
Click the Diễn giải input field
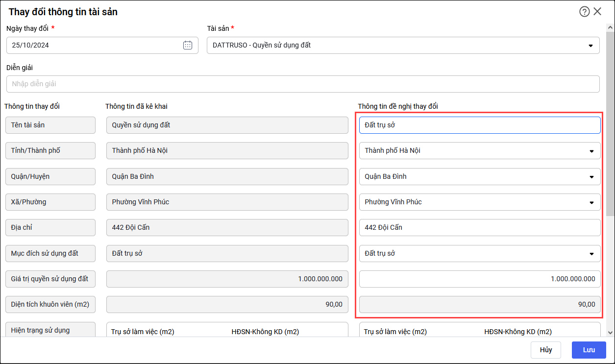[303, 84]
